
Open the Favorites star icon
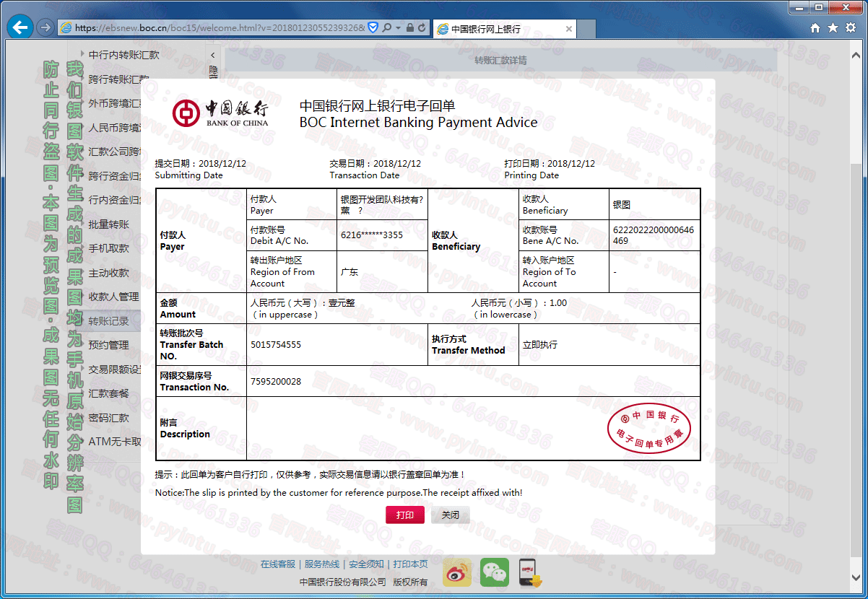coord(833,28)
